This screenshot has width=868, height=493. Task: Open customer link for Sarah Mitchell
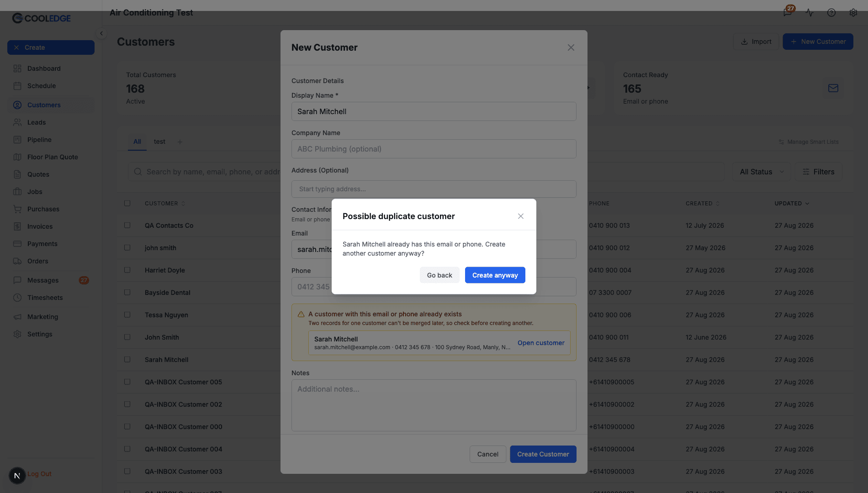(541, 343)
